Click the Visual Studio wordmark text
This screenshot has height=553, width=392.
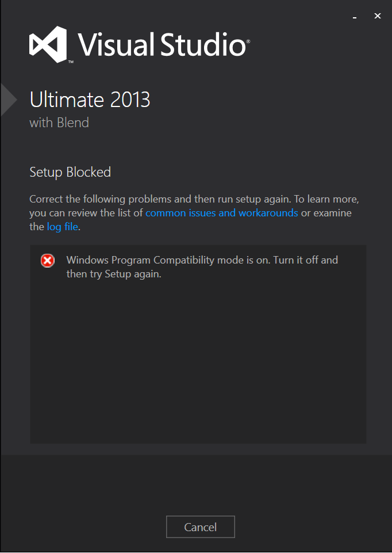coord(162,44)
